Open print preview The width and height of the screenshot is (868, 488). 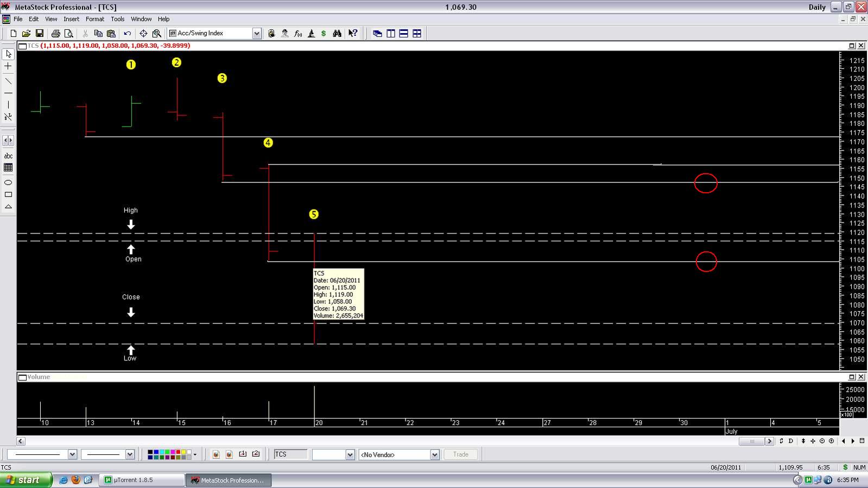coord(68,34)
